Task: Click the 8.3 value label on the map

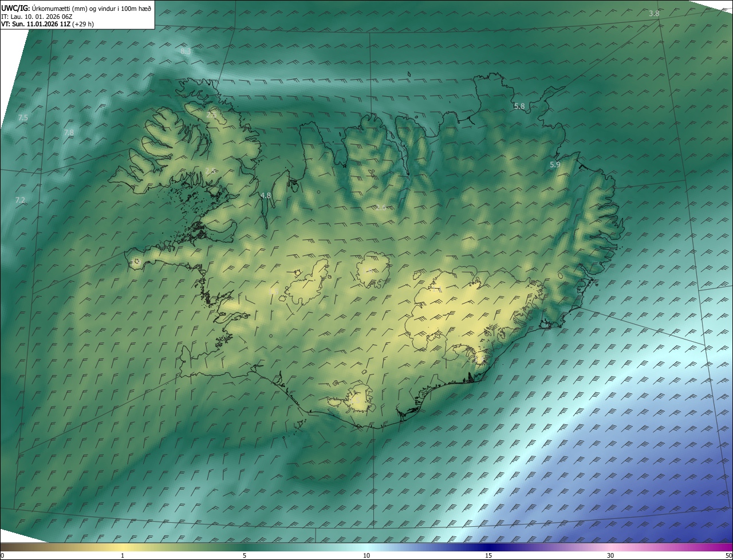Action: coord(186,52)
